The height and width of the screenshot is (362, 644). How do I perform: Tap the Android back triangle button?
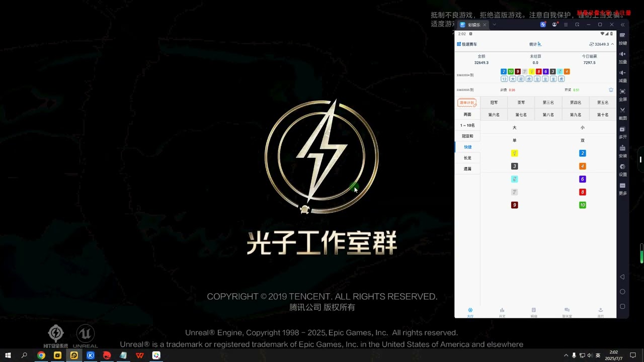(x=622, y=277)
